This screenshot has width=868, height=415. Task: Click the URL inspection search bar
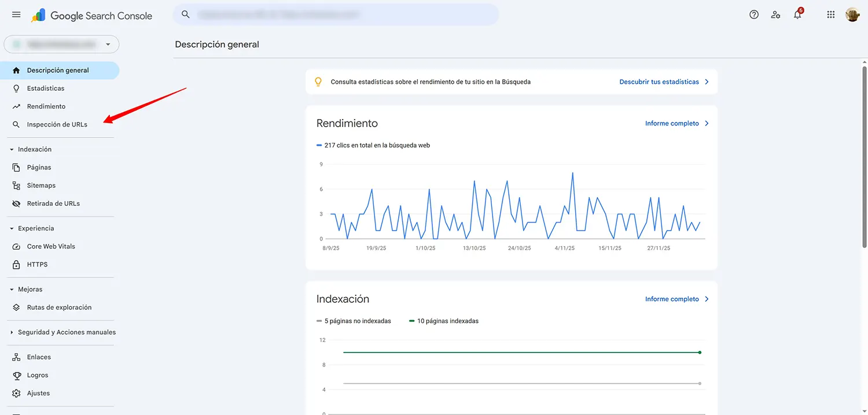point(336,14)
